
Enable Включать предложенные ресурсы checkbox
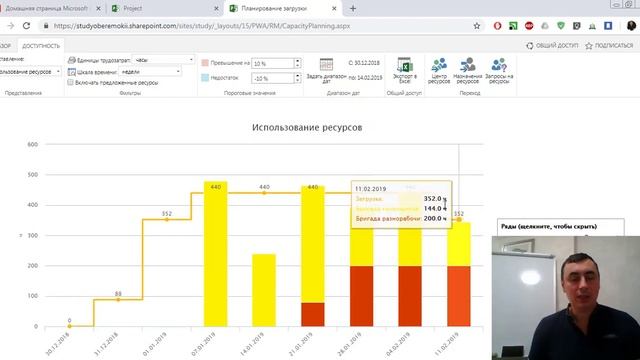click(x=71, y=82)
